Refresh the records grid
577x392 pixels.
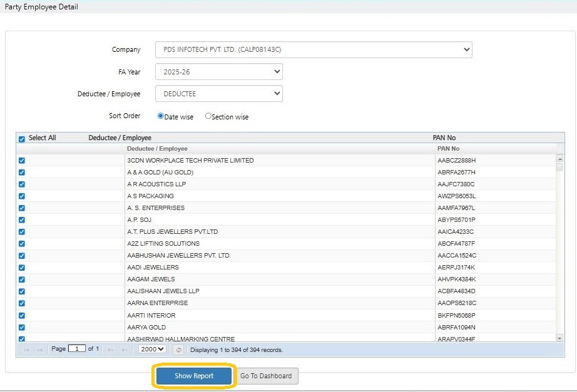click(178, 349)
